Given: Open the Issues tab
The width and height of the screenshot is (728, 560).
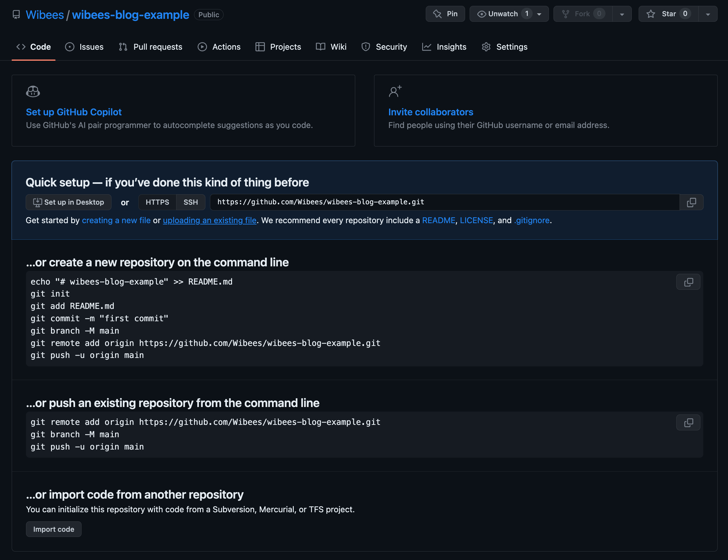Looking at the screenshot, I should click(84, 47).
